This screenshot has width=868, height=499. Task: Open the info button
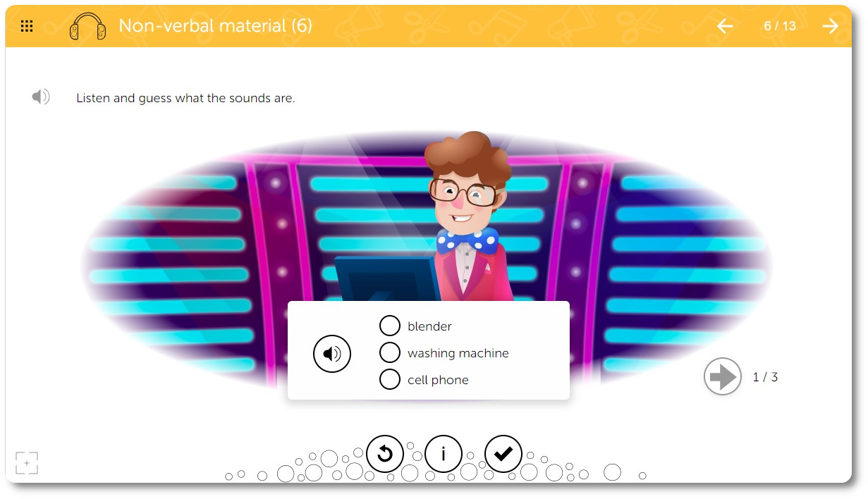pos(444,454)
